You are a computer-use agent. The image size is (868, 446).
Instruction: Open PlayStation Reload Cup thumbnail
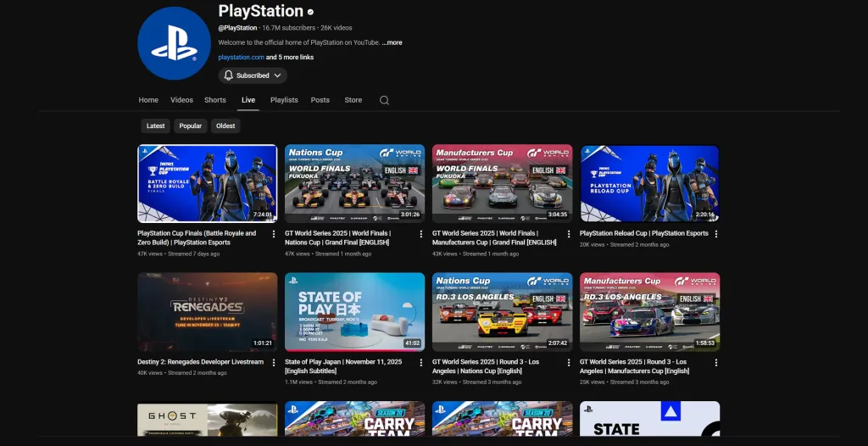tap(650, 183)
